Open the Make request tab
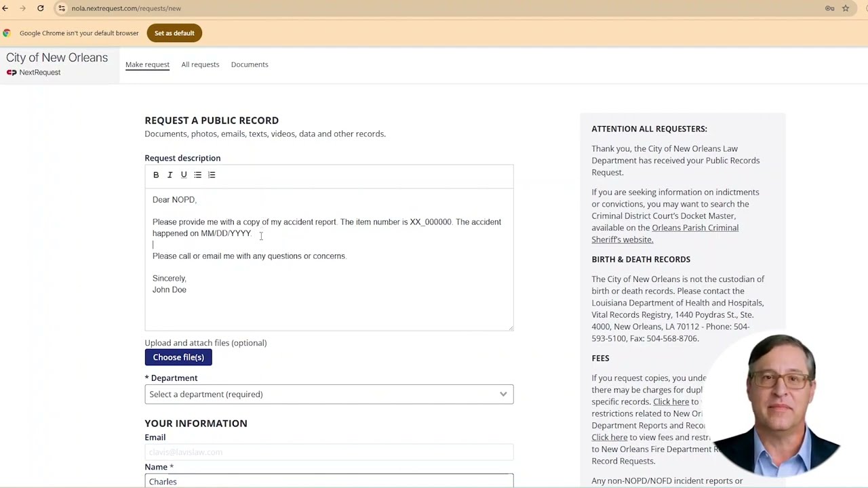 tap(147, 64)
